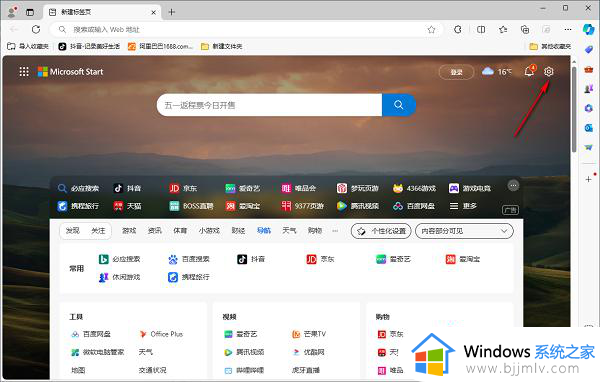Open the games sidebar icon
This screenshot has width=600, height=382.
coord(589,89)
